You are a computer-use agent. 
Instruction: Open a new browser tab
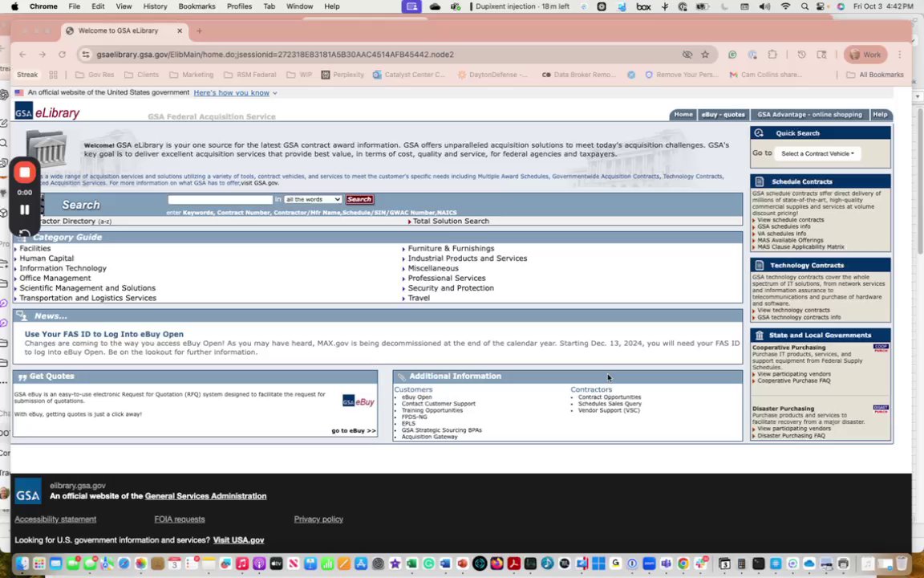coord(199,31)
